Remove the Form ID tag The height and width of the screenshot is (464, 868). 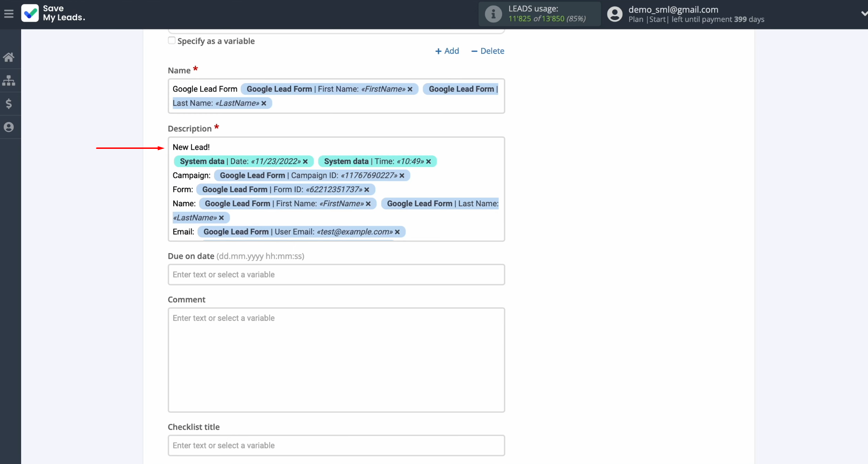pyautogui.click(x=366, y=190)
